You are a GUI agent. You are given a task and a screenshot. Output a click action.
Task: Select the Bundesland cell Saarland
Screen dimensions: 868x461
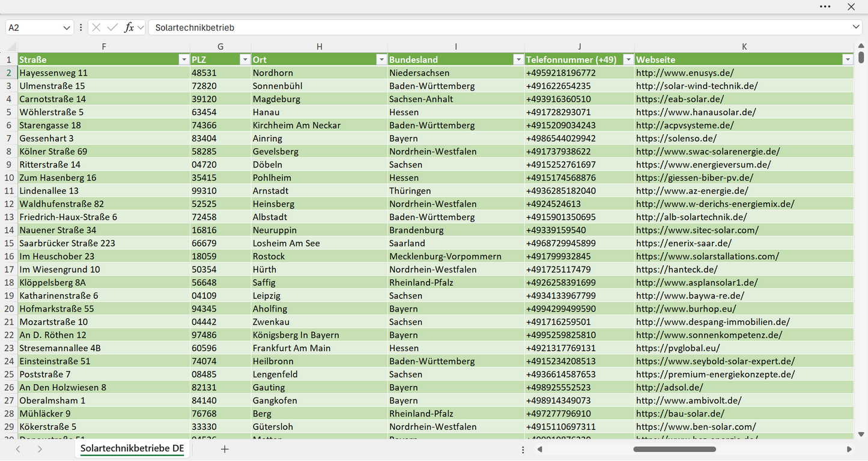(456, 243)
